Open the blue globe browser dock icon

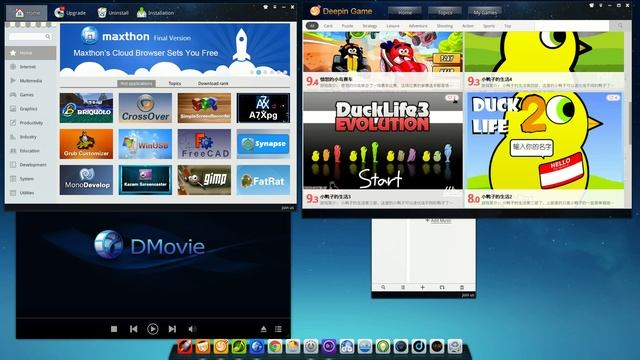257,347
